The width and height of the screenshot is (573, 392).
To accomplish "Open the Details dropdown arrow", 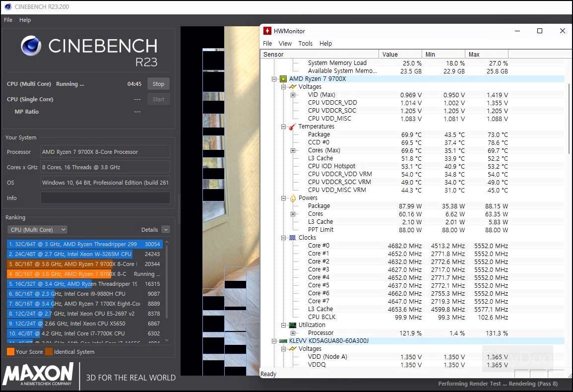I will (166, 230).
